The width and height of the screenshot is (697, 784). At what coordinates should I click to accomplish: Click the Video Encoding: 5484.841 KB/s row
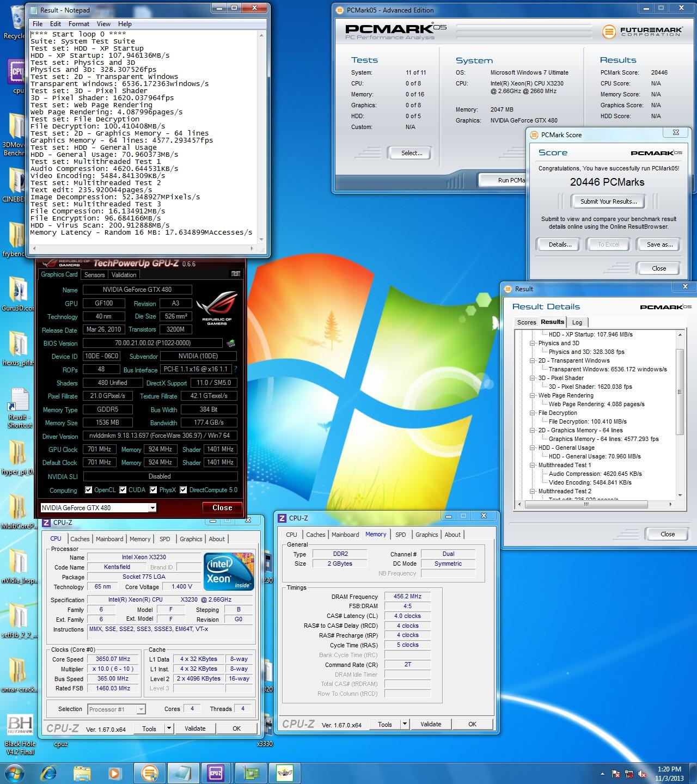click(590, 482)
